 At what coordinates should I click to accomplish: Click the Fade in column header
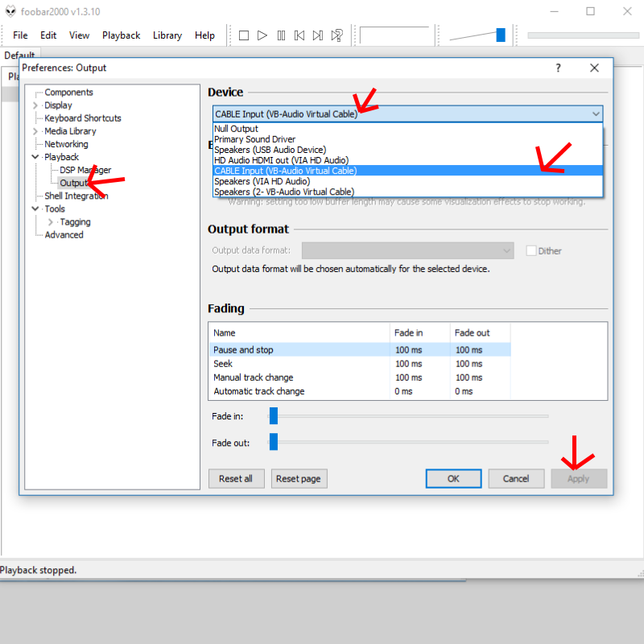[x=419, y=332]
